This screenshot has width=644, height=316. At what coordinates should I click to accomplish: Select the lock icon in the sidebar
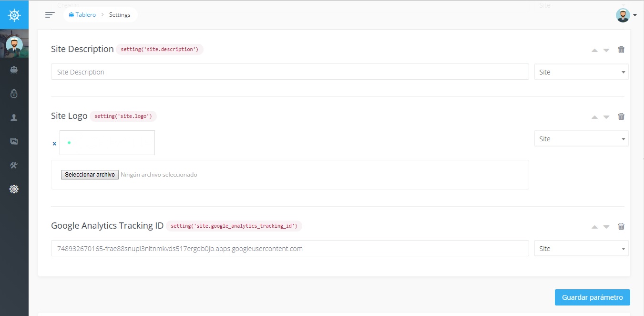14,94
